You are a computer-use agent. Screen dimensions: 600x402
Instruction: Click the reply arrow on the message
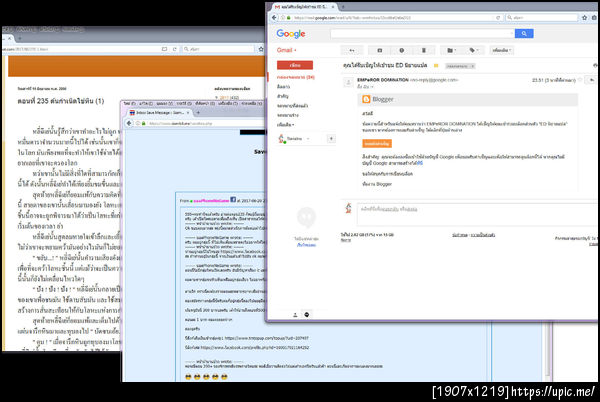pos(592,80)
